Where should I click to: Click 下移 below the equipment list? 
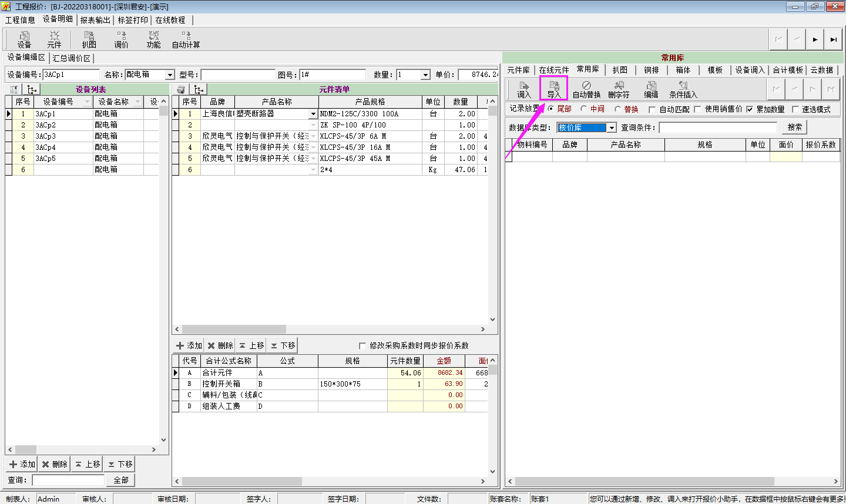(120, 464)
